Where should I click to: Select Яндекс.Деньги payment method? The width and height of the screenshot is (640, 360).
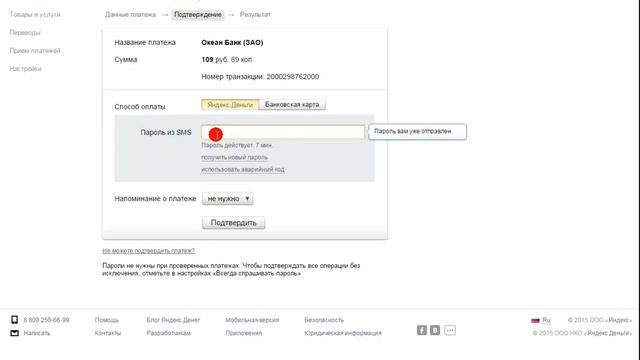point(230,105)
